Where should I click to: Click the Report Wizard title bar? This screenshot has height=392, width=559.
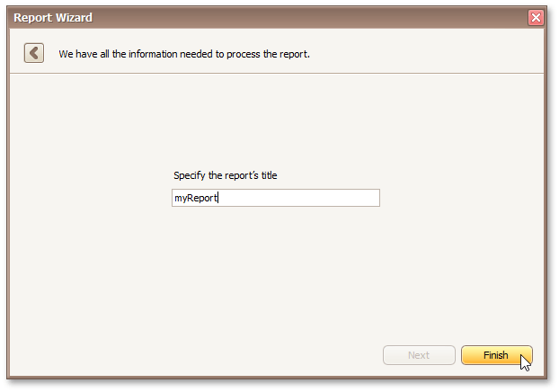click(x=270, y=17)
